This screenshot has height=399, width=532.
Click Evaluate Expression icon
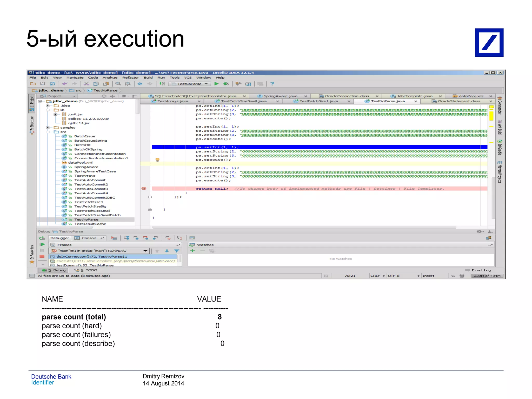point(192,238)
